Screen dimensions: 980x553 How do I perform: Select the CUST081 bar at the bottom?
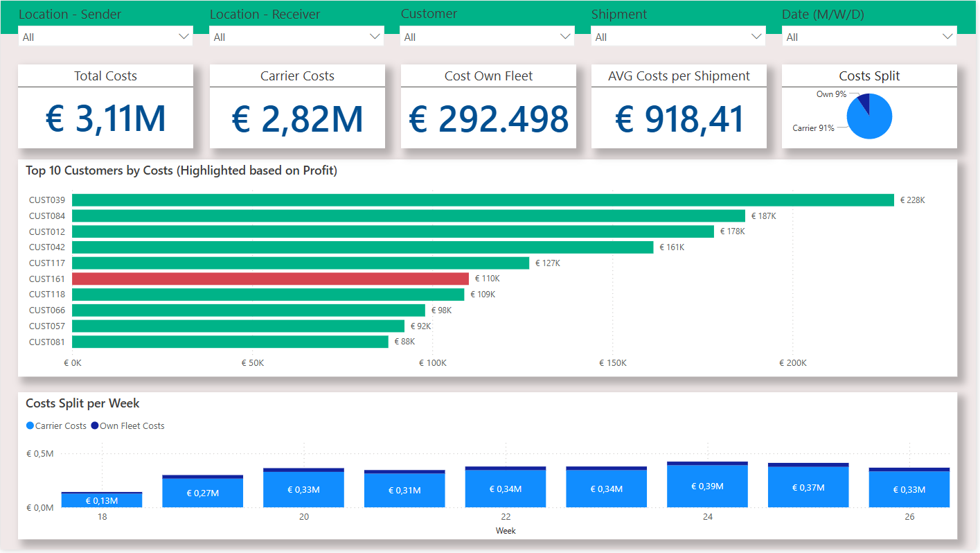click(x=230, y=342)
